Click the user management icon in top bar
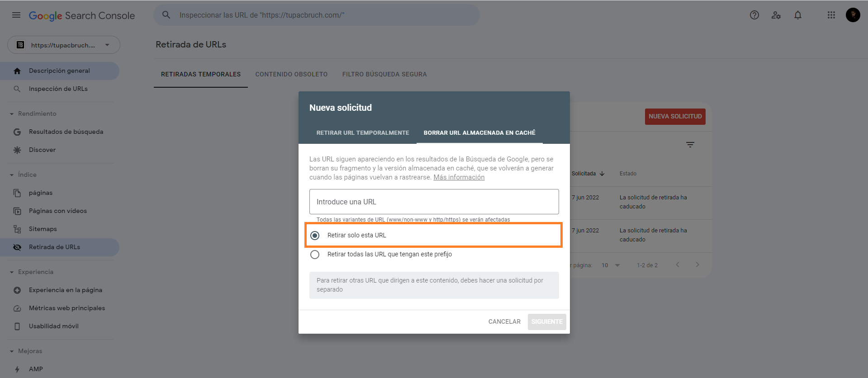 tap(776, 15)
